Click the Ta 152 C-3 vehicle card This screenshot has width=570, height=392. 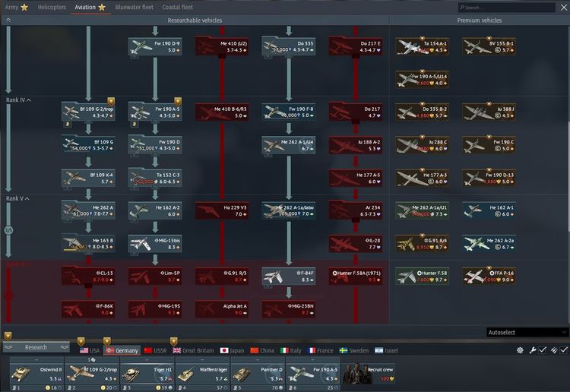[x=155, y=179]
